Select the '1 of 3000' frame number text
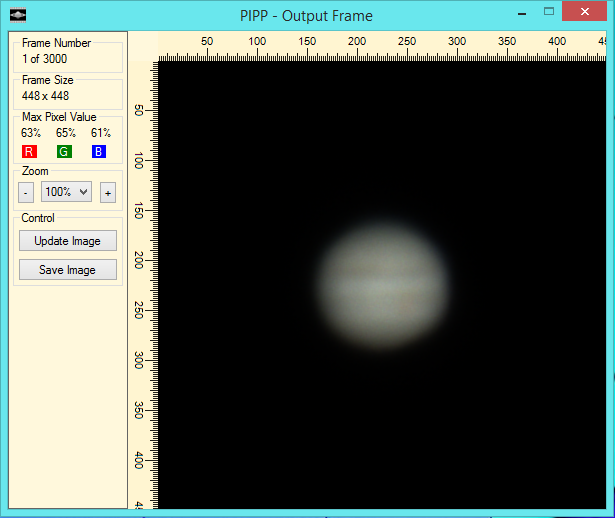Image resolution: width=615 pixels, height=518 pixels. point(44,59)
